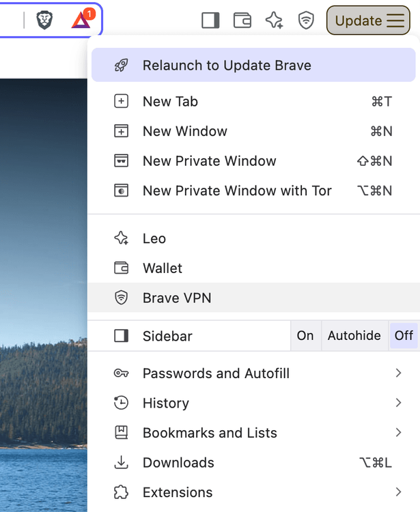
Task: Click the mountain lake background image
Action: (x=44, y=295)
